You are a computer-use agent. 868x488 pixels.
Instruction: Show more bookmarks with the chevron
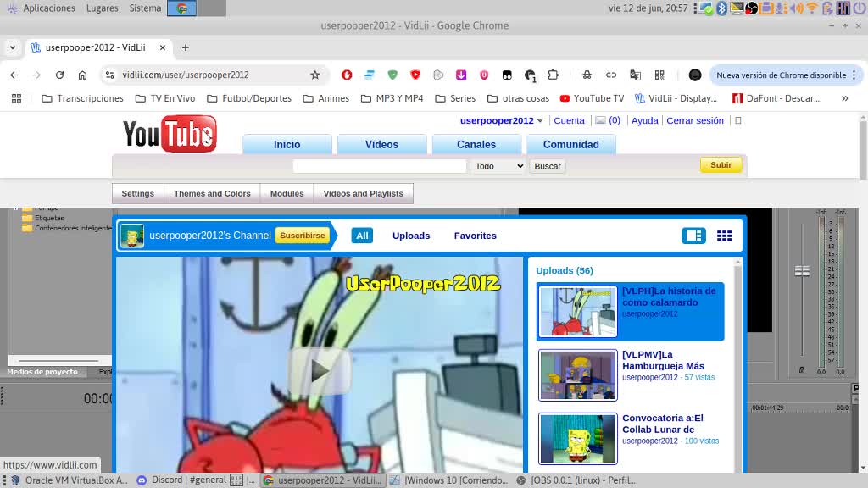(x=845, y=98)
